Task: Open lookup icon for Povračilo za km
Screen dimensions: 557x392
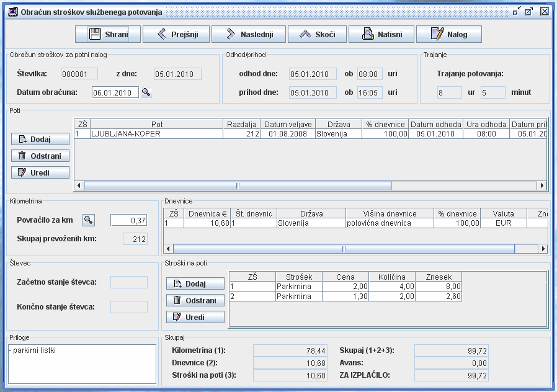Action: click(x=89, y=220)
